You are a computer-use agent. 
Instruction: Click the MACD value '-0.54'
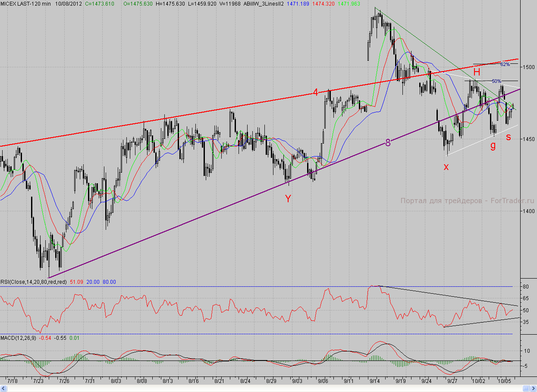(x=45, y=337)
